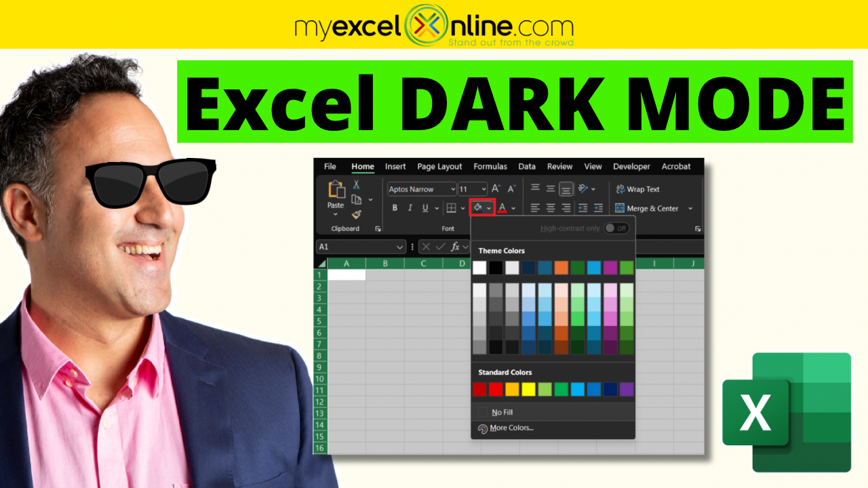Set Top Align for cell
Screen dimensions: 868x488
[535, 188]
